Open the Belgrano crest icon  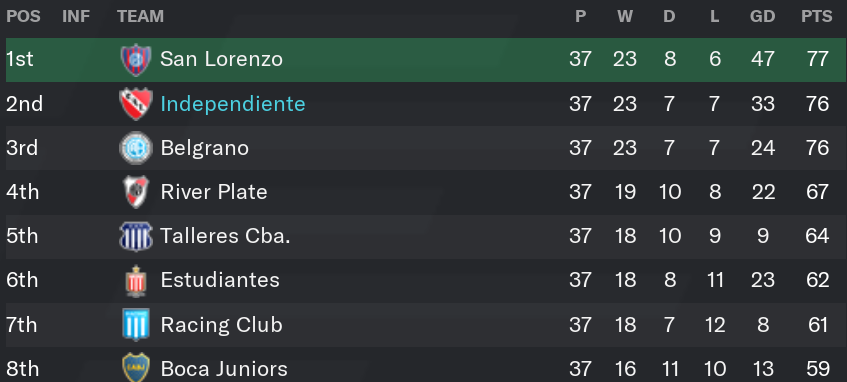tap(136, 148)
